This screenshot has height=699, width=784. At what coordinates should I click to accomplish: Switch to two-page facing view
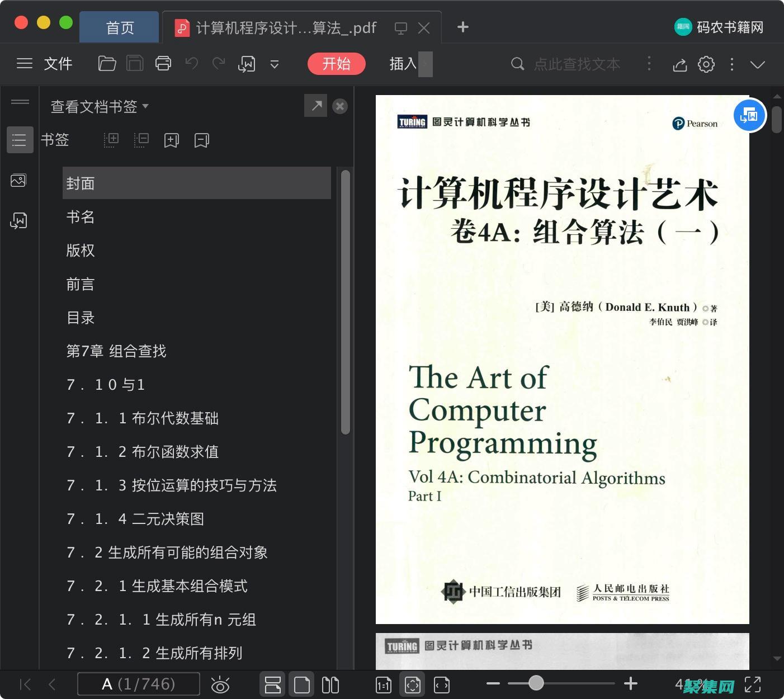[330, 684]
